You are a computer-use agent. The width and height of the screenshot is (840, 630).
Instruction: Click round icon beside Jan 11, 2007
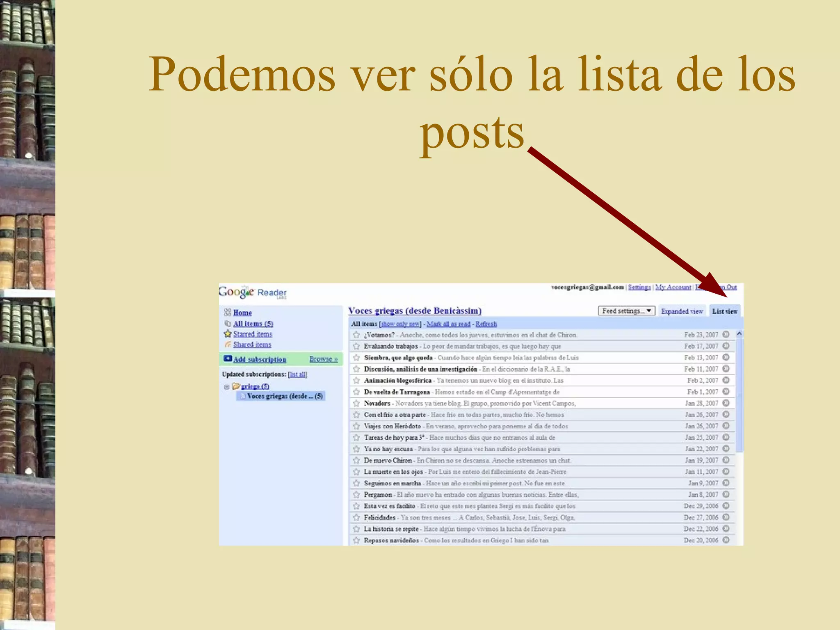pyautogui.click(x=726, y=471)
